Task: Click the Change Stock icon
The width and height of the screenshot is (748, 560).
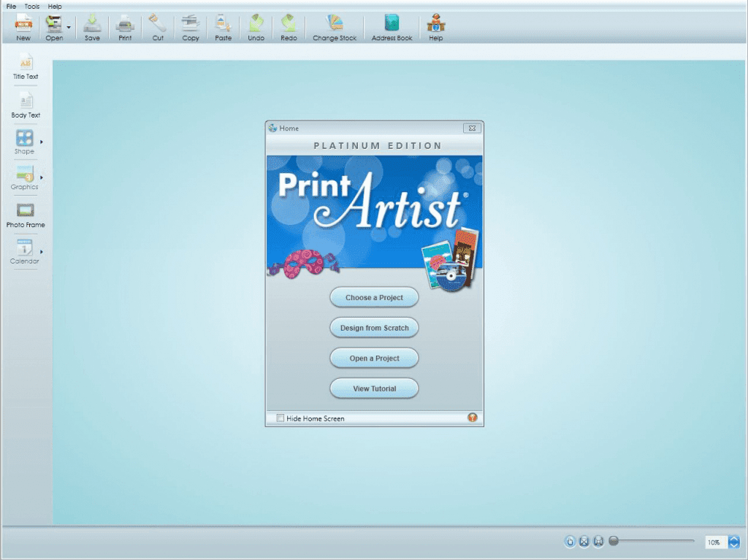Action: (335, 27)
